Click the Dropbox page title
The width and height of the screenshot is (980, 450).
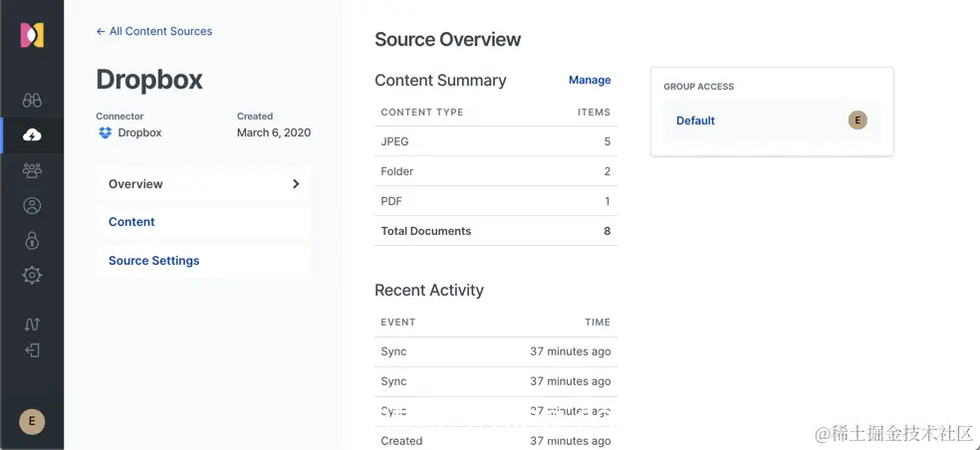149,80
